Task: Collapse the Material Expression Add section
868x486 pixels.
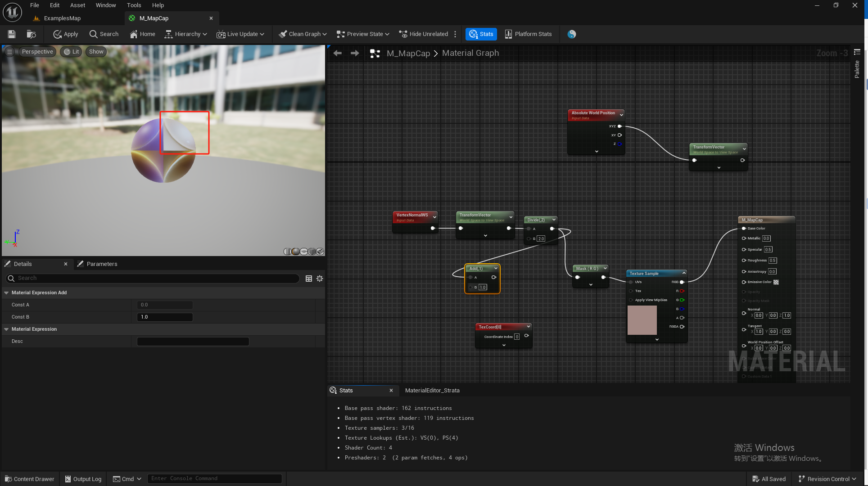Action: coord(7,292)
